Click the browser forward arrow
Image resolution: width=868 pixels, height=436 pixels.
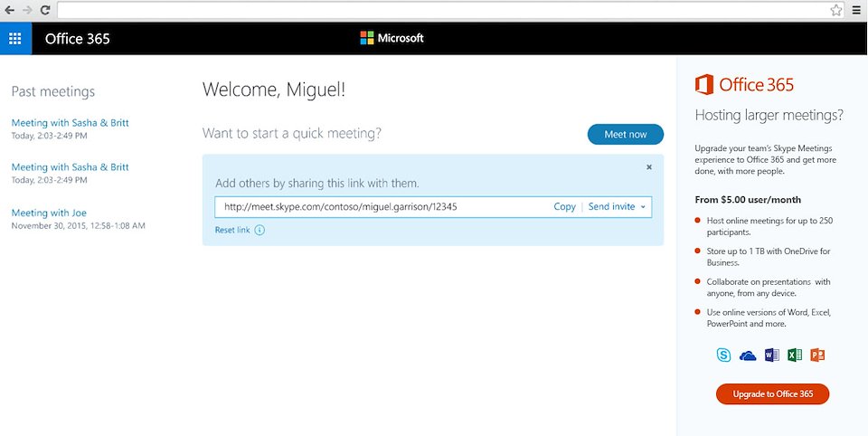[27, 10]
